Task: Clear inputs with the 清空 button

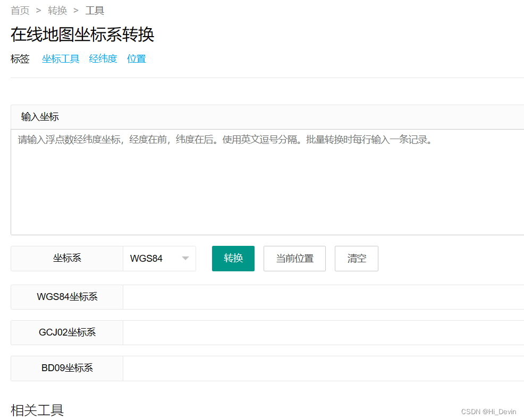Action: (357, 259)
